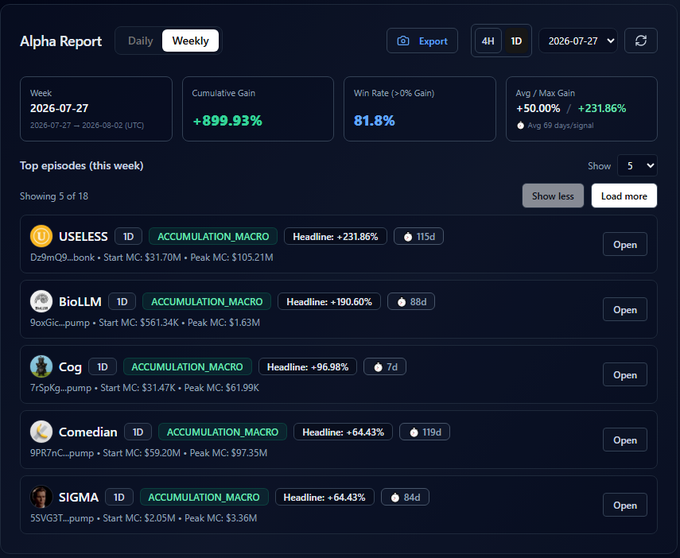The image size is (680, 558).
Task: Click 9PR7nC...pump address line
Action: pyautogui.click(x=149, y=453)
